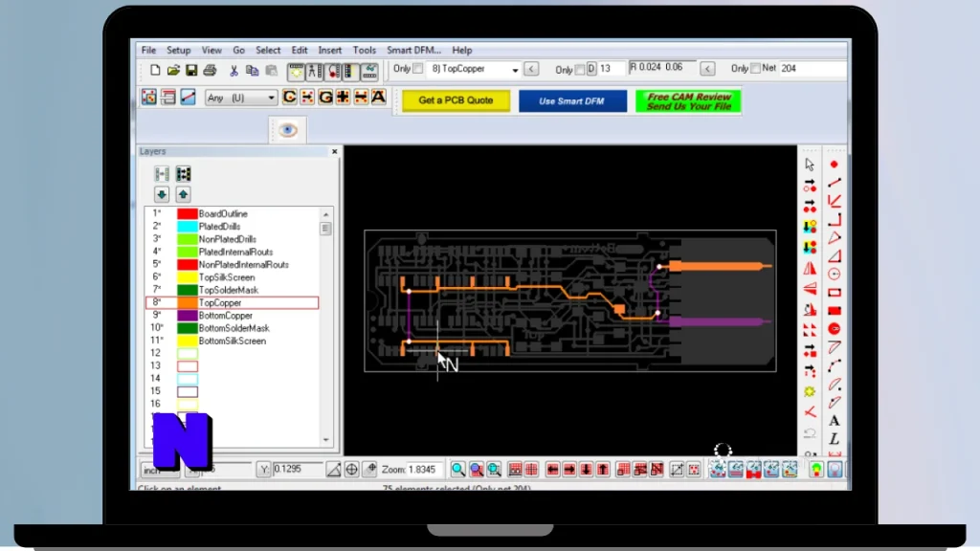Click the red BoardOutline color swatch
This screenshot has width=980, height=551.
click(x=187, y=213)
